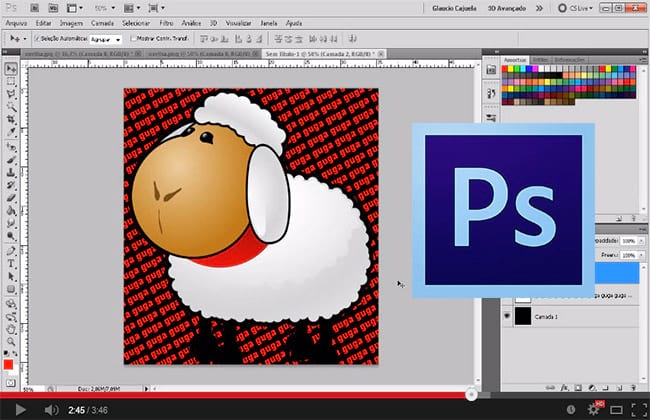Toggle the Seleção Automática checkbox
The image size is (650, 420).
pos(37,39)
